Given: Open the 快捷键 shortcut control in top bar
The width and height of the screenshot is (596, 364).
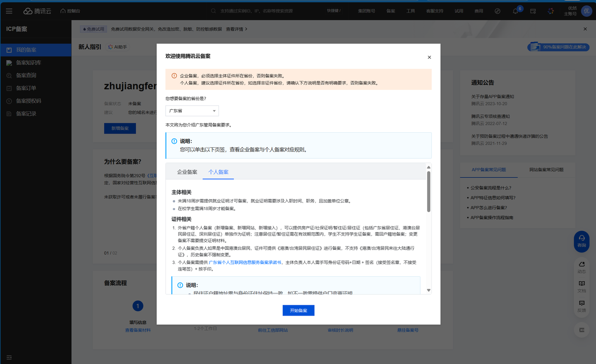Looking at the screenshot, I should [x=334, y=11].
